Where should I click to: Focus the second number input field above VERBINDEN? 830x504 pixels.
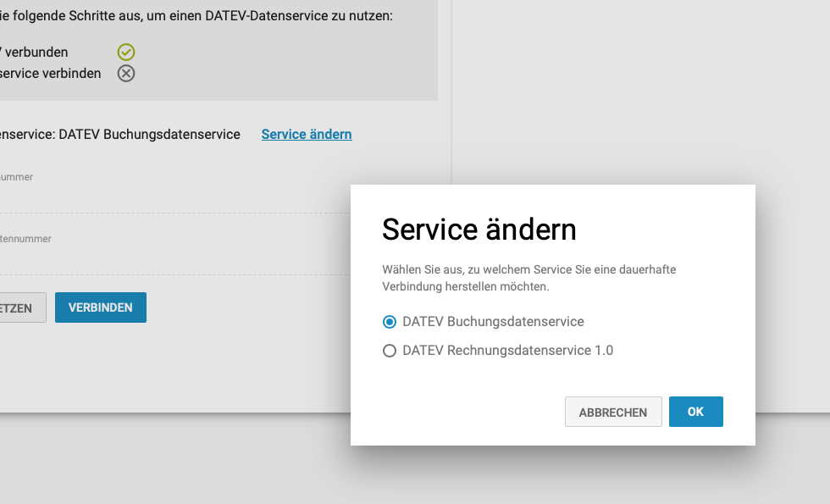(174, 261)
